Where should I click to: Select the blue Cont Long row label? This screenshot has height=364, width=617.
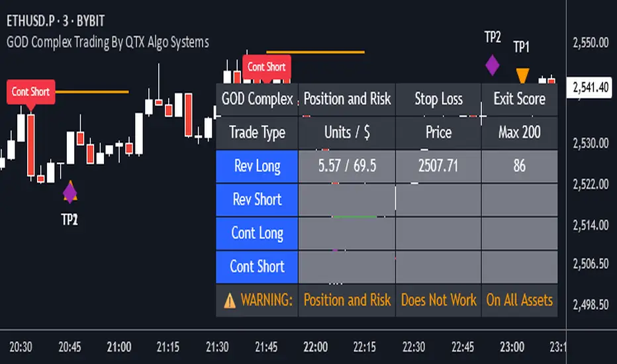coord(258,233)
